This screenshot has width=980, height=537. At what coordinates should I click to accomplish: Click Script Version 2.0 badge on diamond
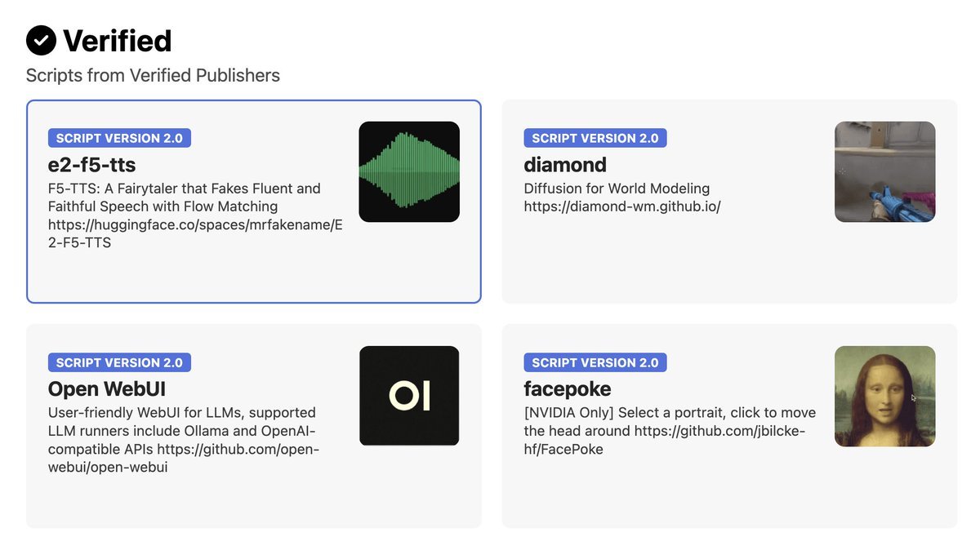(595, 138)
